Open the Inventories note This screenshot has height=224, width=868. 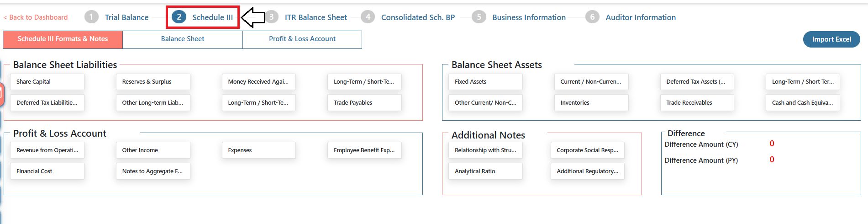point(591,103)
